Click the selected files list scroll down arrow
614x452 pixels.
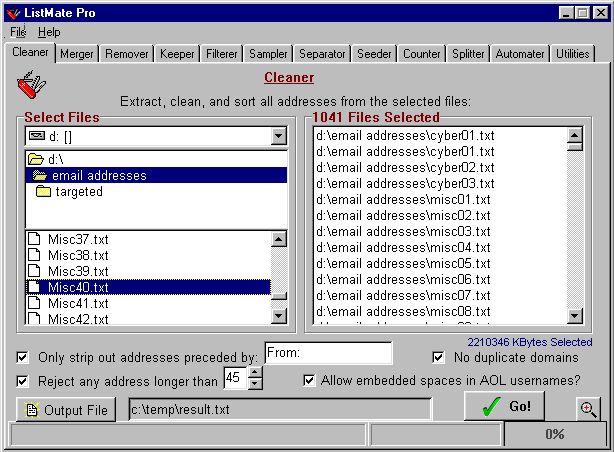[x=574, y=315]
